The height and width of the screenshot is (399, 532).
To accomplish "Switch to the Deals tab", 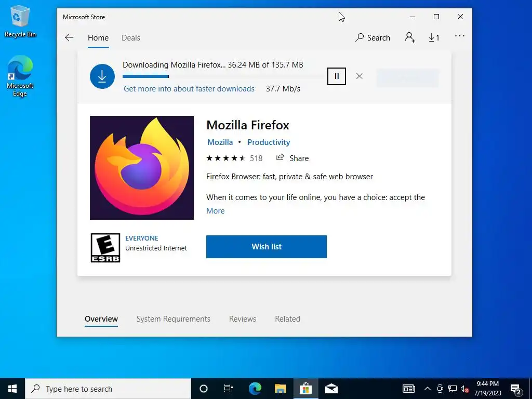I will pyautogui.click(x=131, y=37).
